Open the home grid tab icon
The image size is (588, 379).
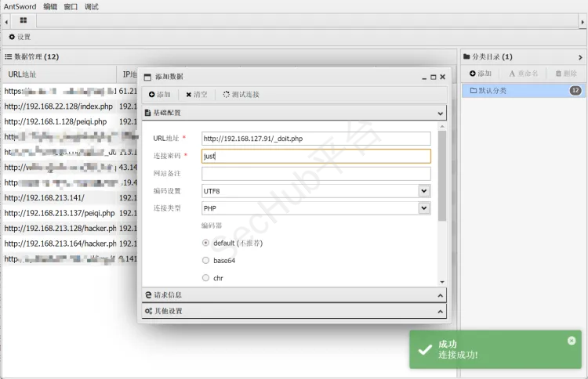[x=24, y=20]
